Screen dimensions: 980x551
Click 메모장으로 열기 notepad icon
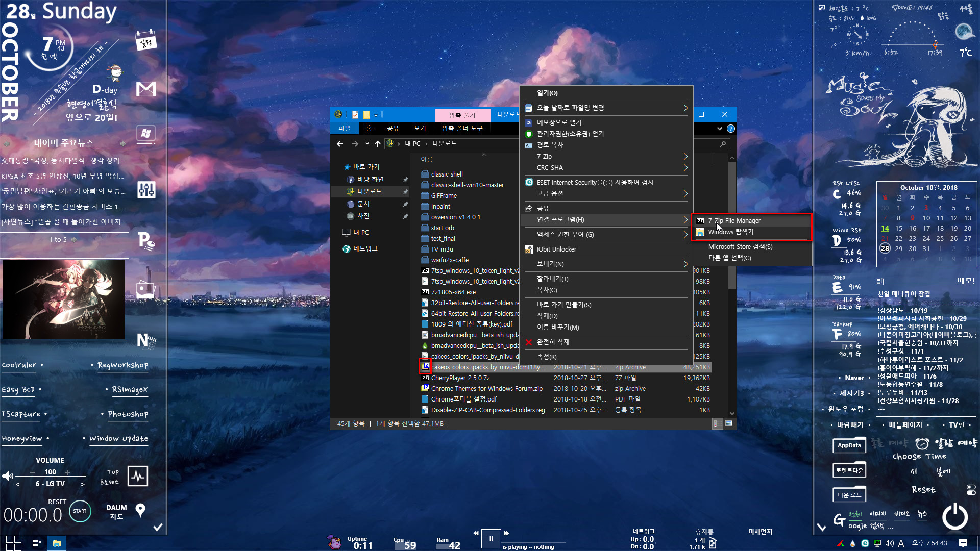(x=529, y=123)
